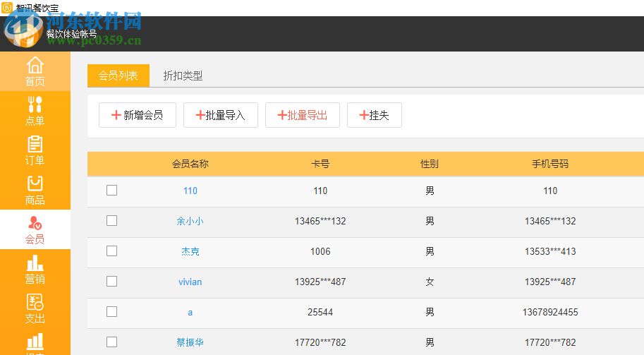Click the 挂失 button
644x355 pixels.
(374, 115)
